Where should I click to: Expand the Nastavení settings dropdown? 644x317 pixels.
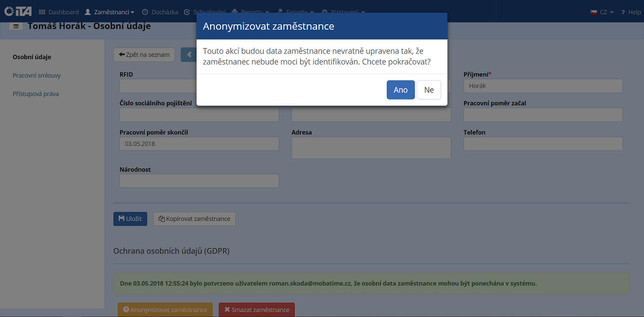pyautogui.click(x=343, y=12)
